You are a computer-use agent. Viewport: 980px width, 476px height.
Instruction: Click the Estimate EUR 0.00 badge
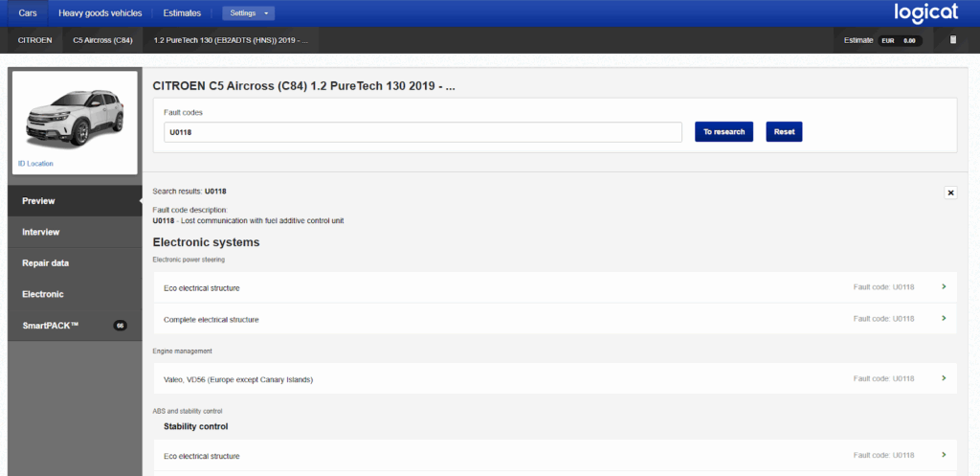898,40
